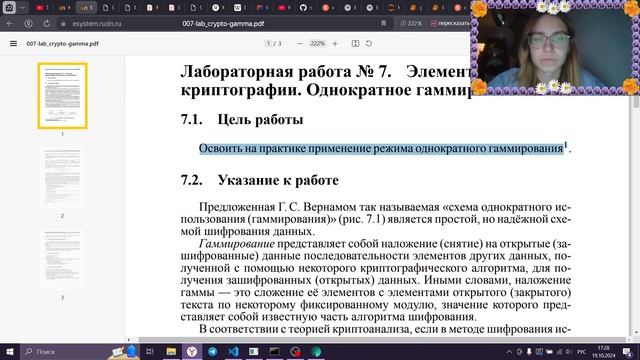Switch input language 'РУС' in the tray

click(x=582, y=352)
